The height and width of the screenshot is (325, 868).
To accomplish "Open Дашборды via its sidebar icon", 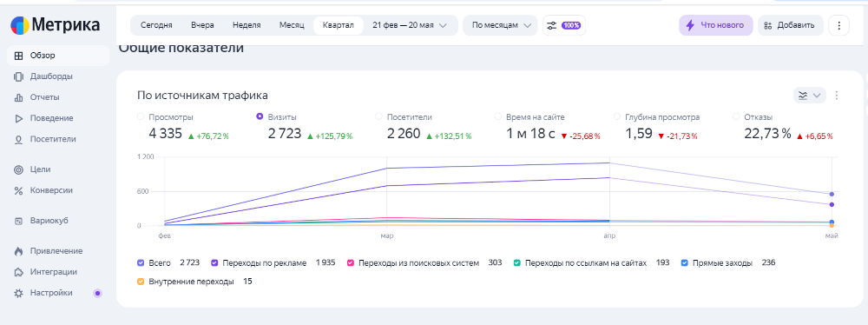I will click(x=18, y=76).
